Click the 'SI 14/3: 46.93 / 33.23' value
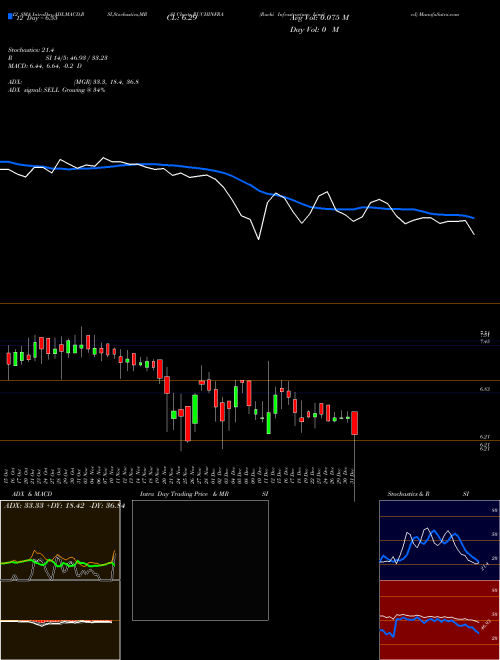This screenshot has height=660, width=500. pyautogui.click(x=77, y=58)
